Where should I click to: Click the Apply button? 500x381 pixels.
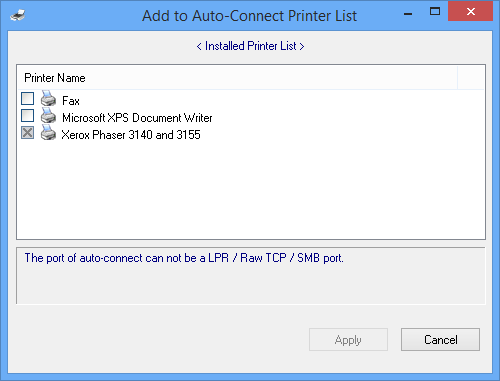pyautogui.click(x=348, y=340)
